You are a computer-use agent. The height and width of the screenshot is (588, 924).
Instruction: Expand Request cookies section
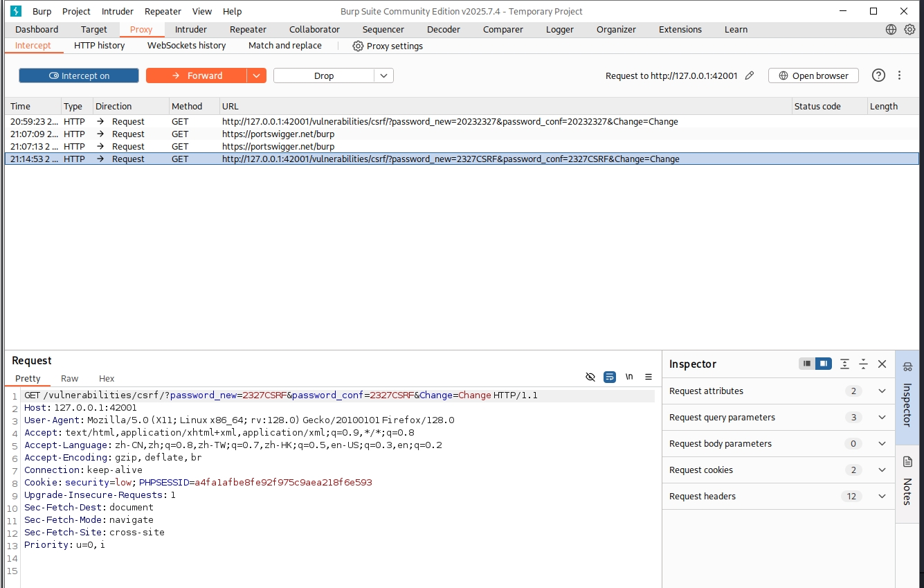[779, 470]
